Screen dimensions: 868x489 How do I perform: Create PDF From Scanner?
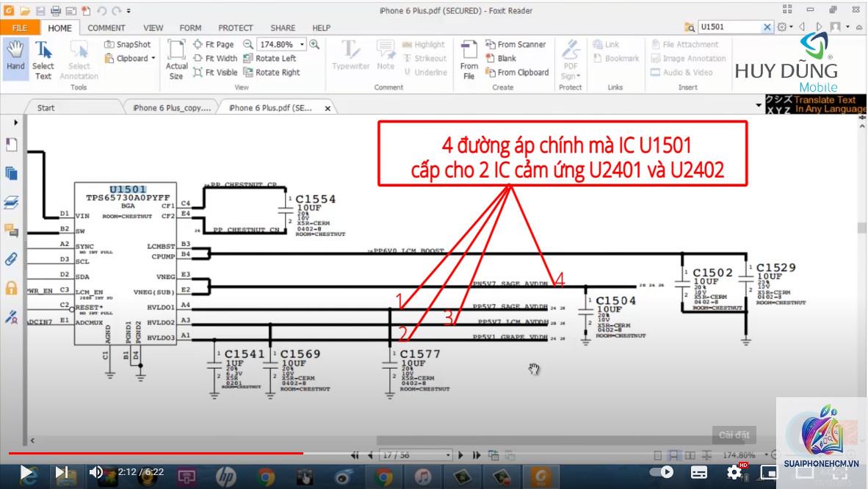tap(516, 44)
